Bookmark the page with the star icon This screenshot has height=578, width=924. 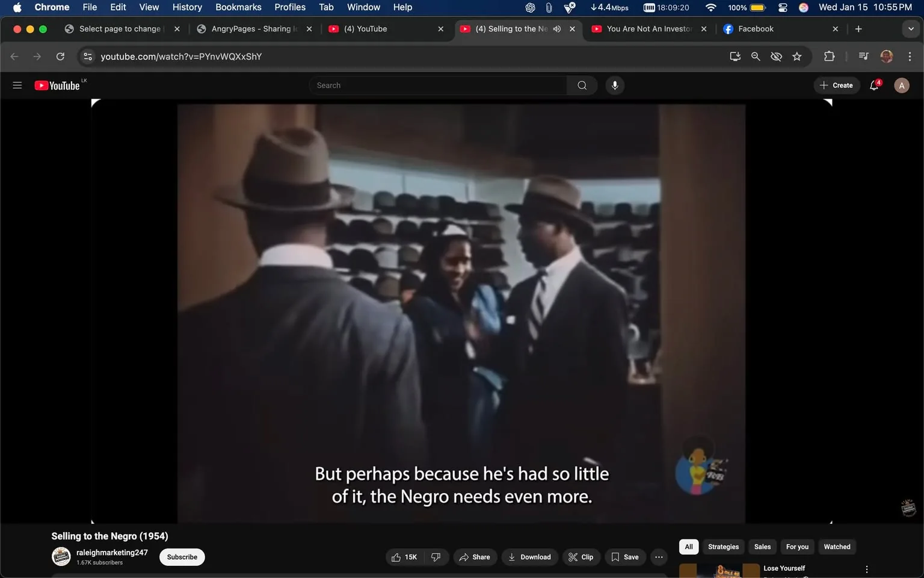[x=796, y=56]
